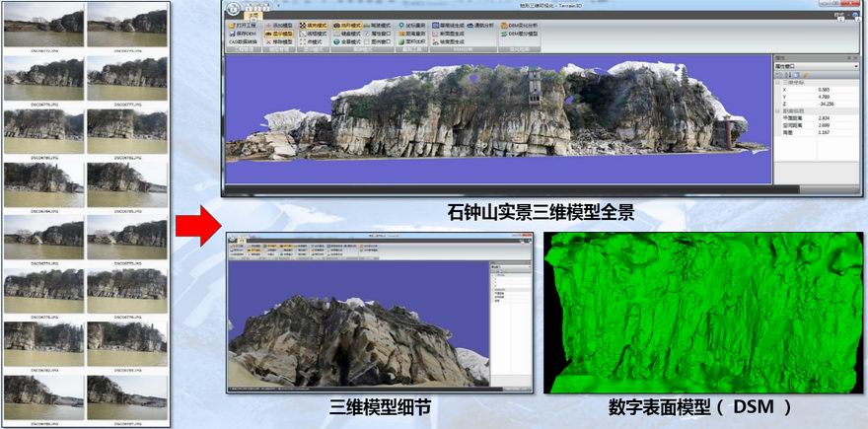Viewport: 868px width, 429px height.
Task: Choose CAD数据转换 in the ribbon
Action: click(x=243, y=41)
